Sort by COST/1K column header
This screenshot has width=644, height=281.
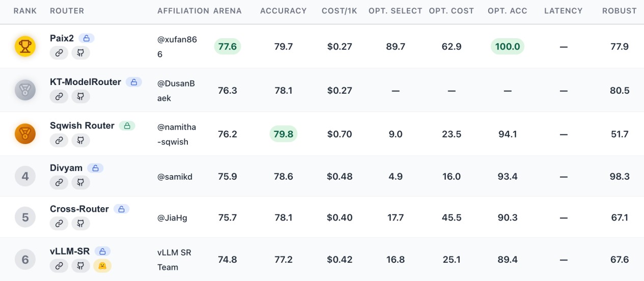point(340,11)
